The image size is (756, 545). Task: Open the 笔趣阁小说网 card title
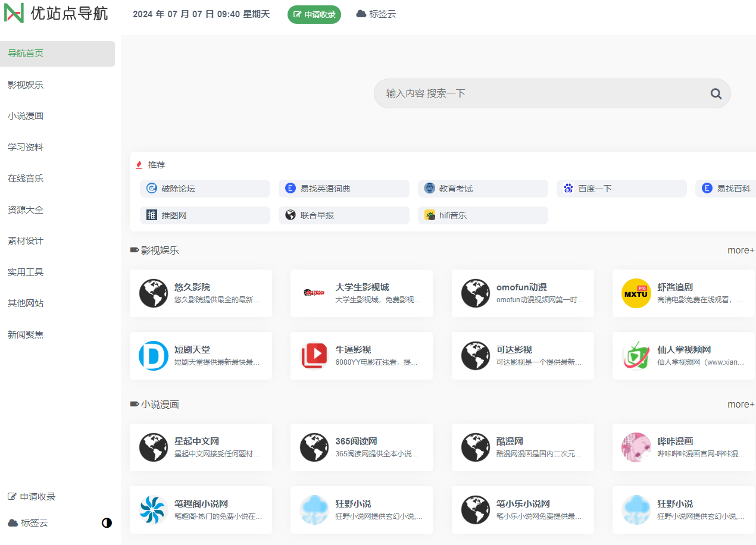(x=201, y=504)
